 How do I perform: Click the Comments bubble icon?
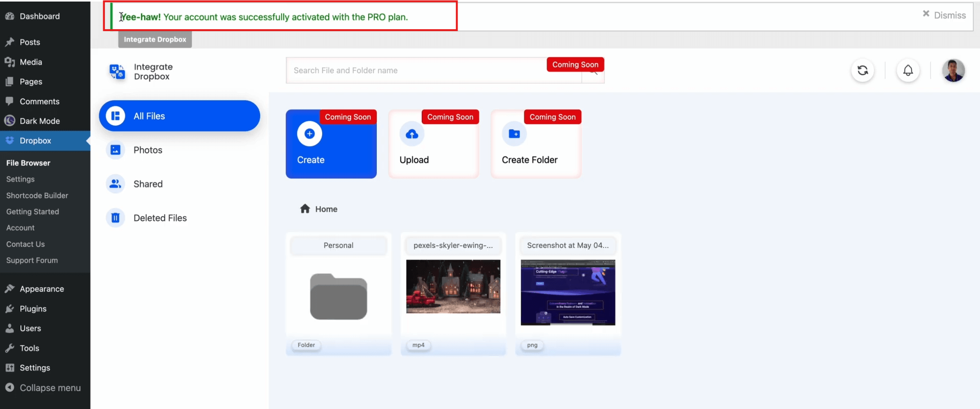9,101
